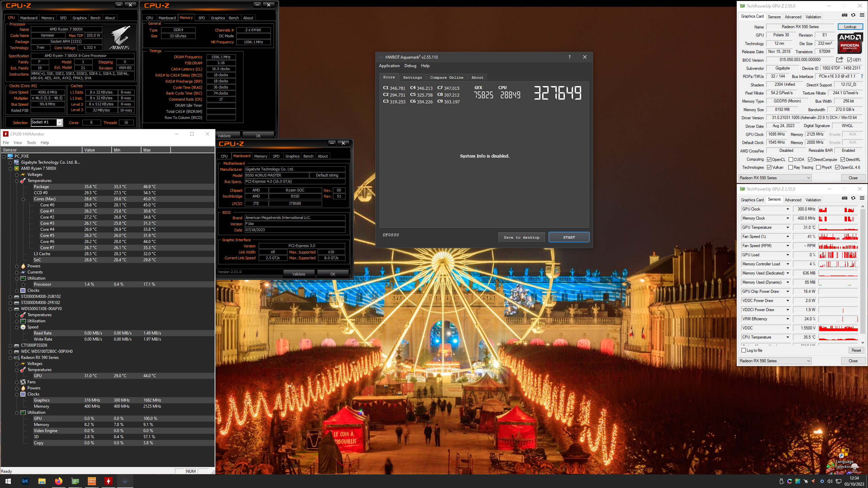
Task: Open Firefox from taskbar
Action: tap(58, 481)
